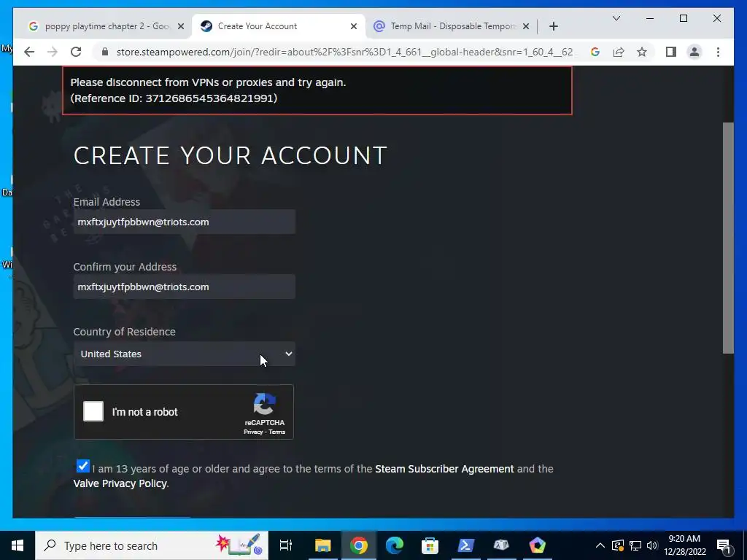Select the Create Your Account tab
This screenshot has width=747, height=560.
point(278,26)
